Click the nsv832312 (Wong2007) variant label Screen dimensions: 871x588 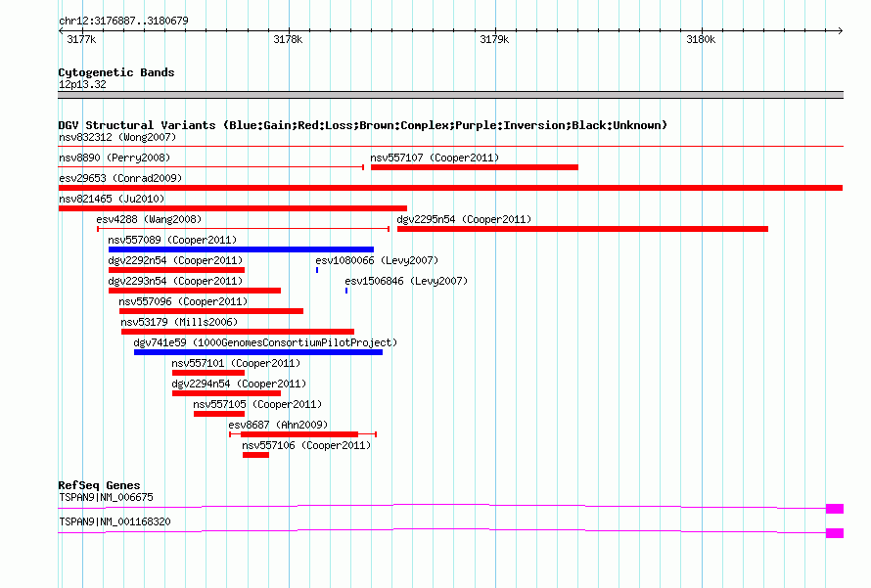[117, 137]
